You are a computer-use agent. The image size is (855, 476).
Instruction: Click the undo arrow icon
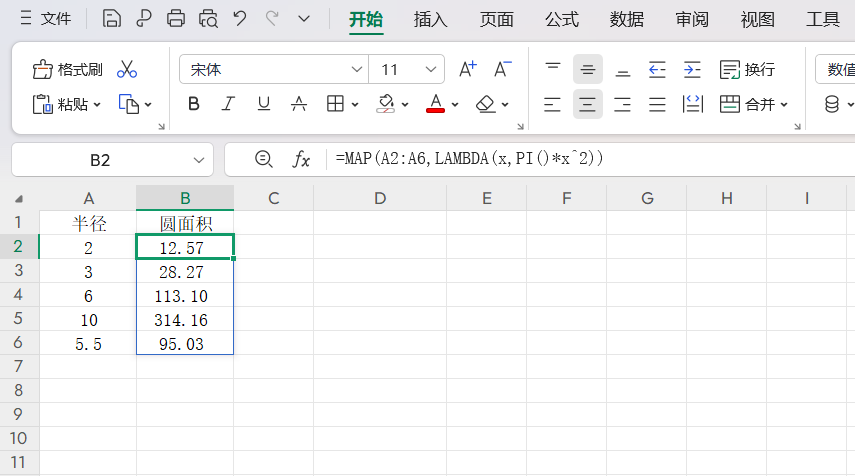239,19
